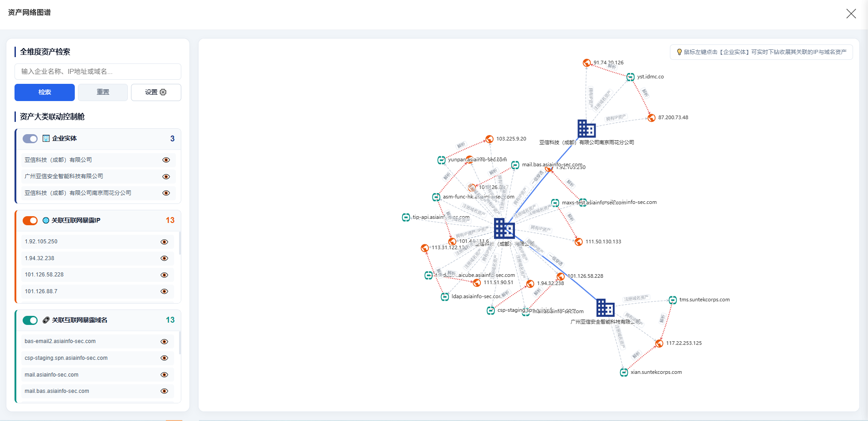The width and height of the screenshot is (868, 421).
Task: Click the eye icon for mail.asiainfo-sec.com row
Action: pyautogui.click(x=165, y=375)
